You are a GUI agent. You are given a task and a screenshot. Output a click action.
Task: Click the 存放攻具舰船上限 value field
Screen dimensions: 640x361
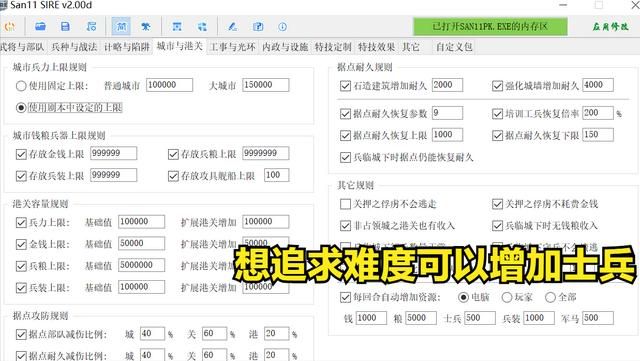pos(276,175)
